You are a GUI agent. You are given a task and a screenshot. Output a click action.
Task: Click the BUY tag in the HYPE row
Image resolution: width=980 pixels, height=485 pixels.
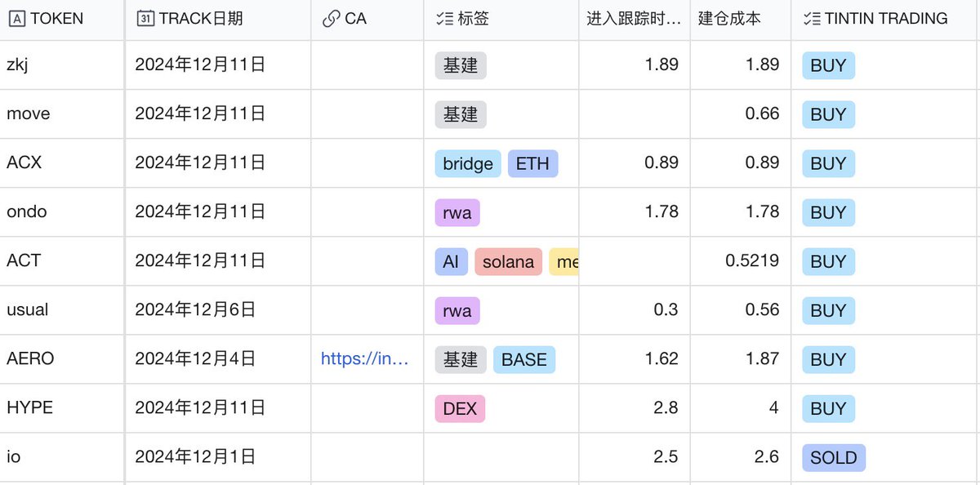coord(828,408)
